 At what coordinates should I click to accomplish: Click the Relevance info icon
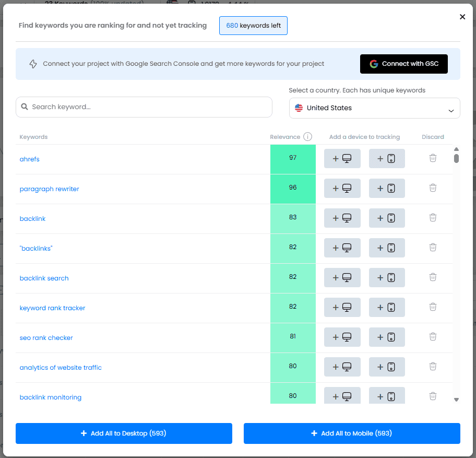(307, 136)
